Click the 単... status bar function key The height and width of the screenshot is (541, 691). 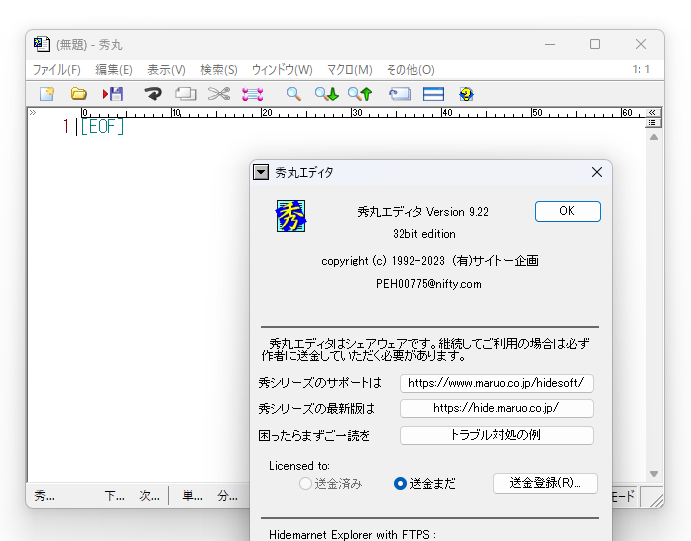tap(193, 496)
